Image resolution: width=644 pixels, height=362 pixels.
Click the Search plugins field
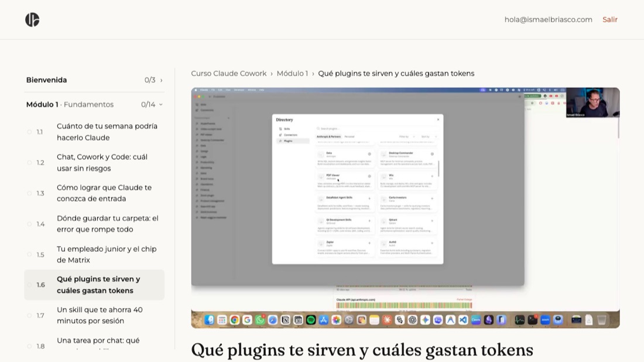pos(376,129)
